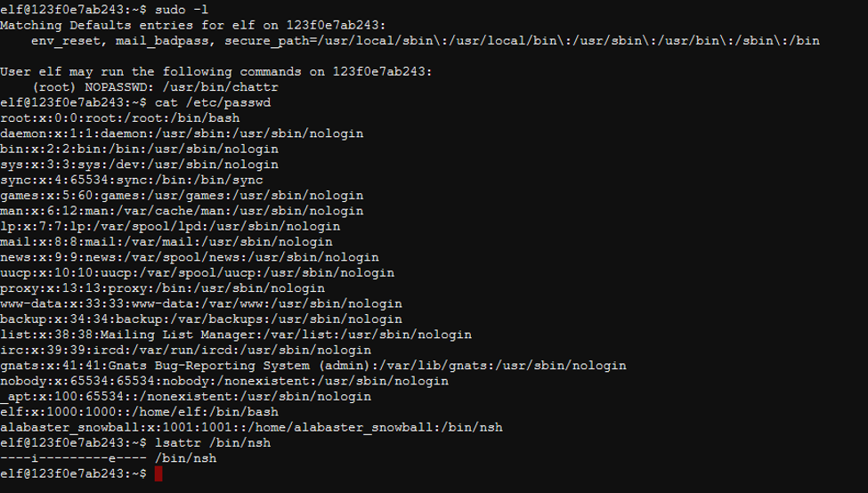Screen dimensions: 868x493
Task: Click the www-data passwd line
Action: point(201,303)
